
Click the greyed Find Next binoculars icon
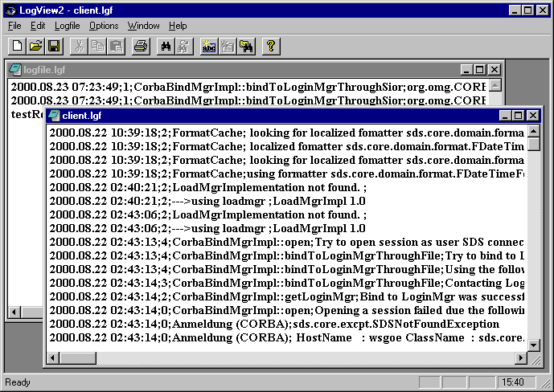coord(184,47)
